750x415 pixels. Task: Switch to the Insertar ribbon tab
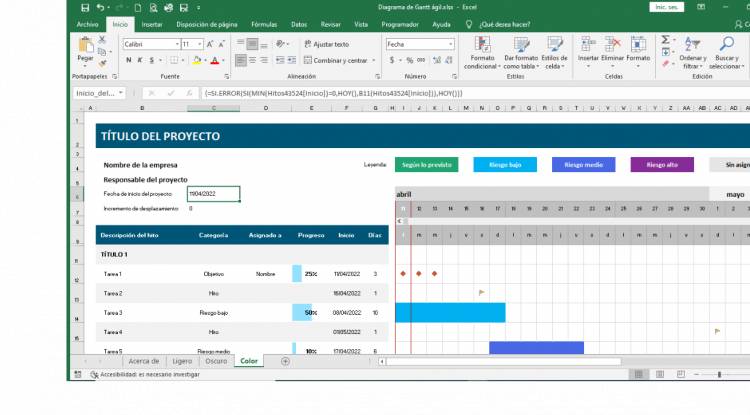pos(152,24)
